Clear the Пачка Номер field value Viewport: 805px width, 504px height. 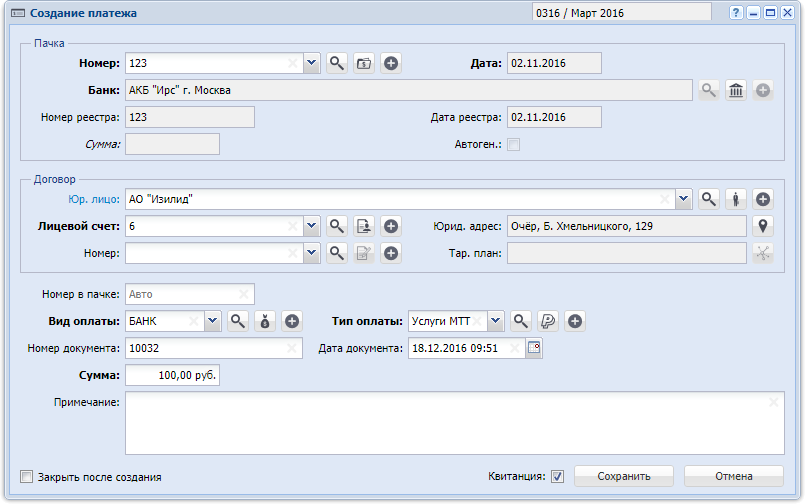pyautogui.click(x=293, y=63)
